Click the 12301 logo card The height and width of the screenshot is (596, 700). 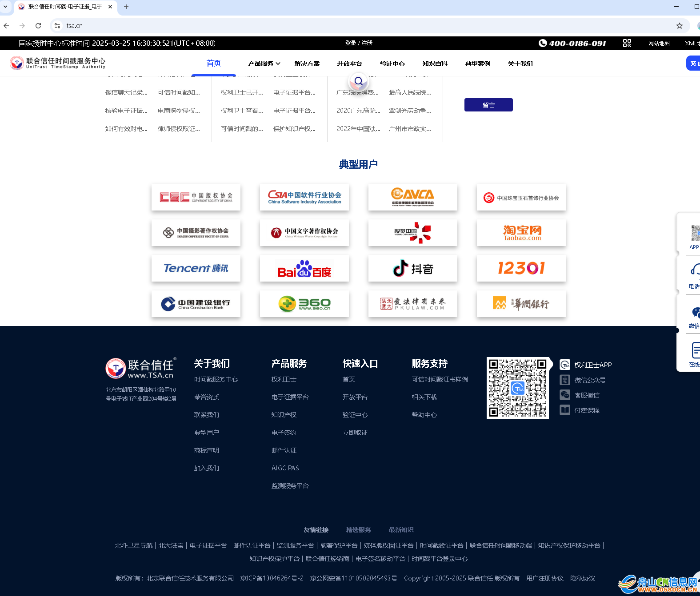point(521,268)
